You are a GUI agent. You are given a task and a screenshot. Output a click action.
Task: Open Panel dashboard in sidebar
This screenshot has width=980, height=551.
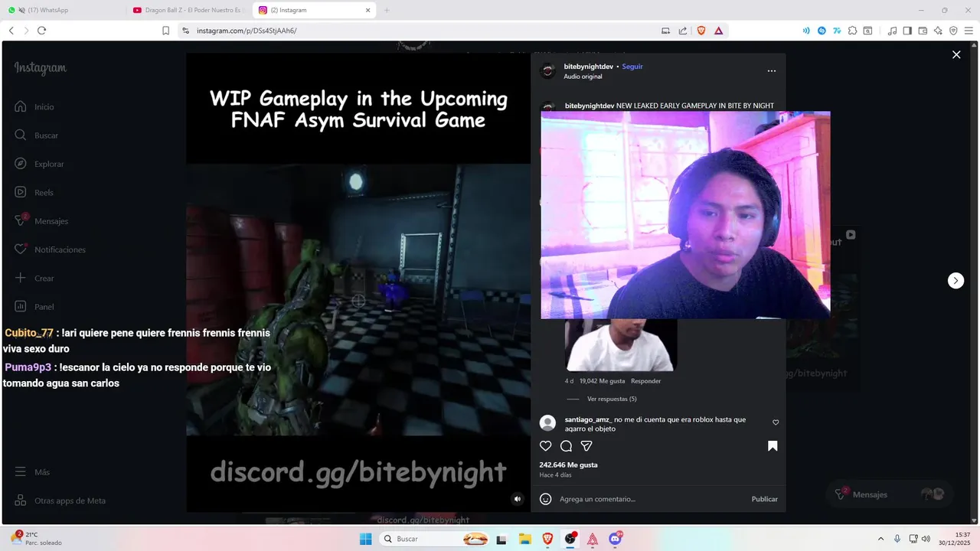pyautogui.click(x=34, y=306)
